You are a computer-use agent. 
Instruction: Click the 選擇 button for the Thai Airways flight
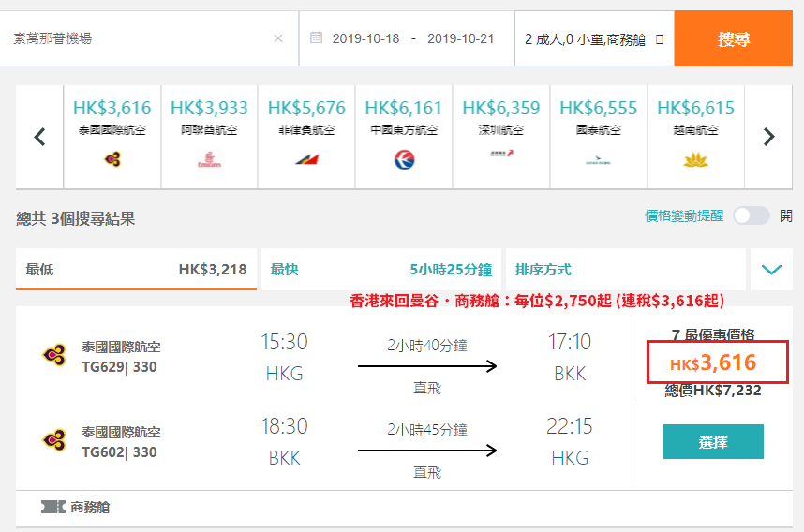click(x=713, y=441)
